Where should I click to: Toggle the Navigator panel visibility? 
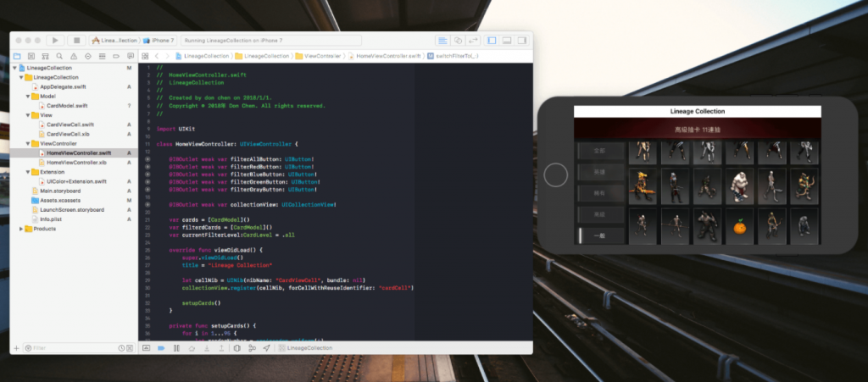pyautogui.click(x=491, y=41)
